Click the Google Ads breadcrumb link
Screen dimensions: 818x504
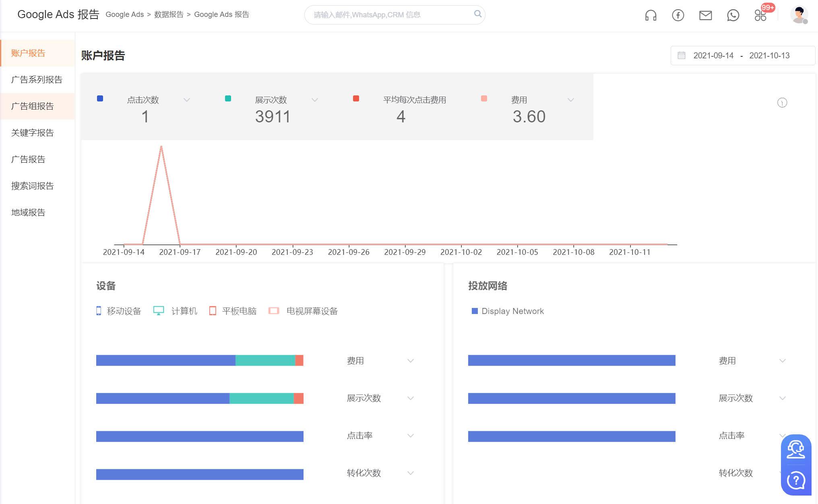pos(124,14)
